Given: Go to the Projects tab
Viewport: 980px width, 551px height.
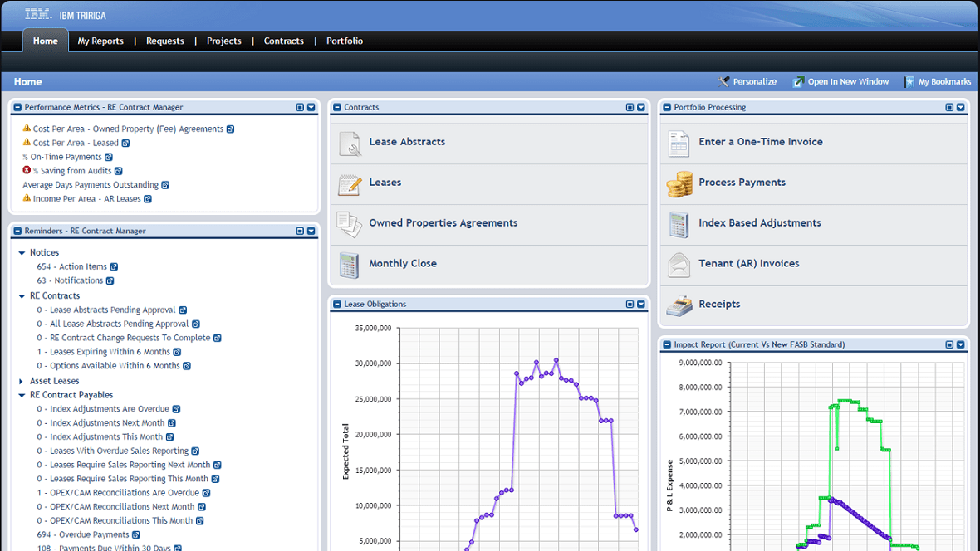Looking at the screenshot, I should point(223,41).
